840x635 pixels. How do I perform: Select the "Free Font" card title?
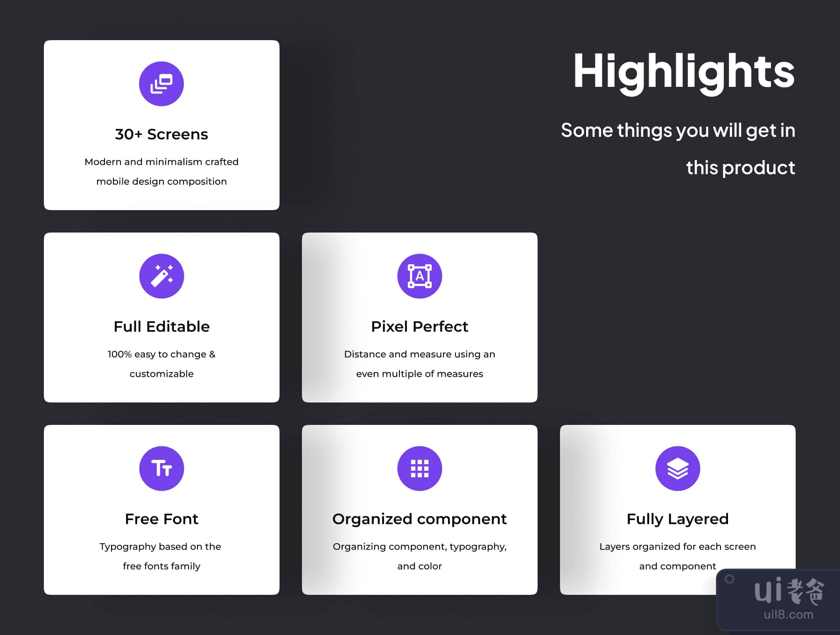click(x=161, y=519)
